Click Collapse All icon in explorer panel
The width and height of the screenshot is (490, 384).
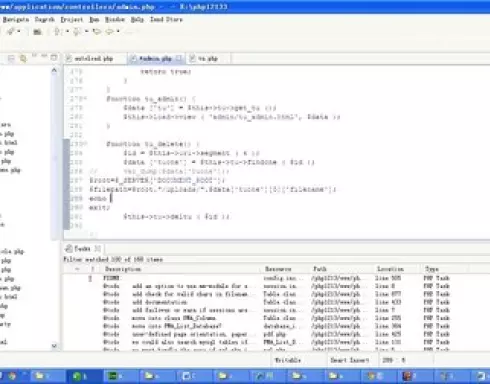pyautogui.click(x=11, y=59)
